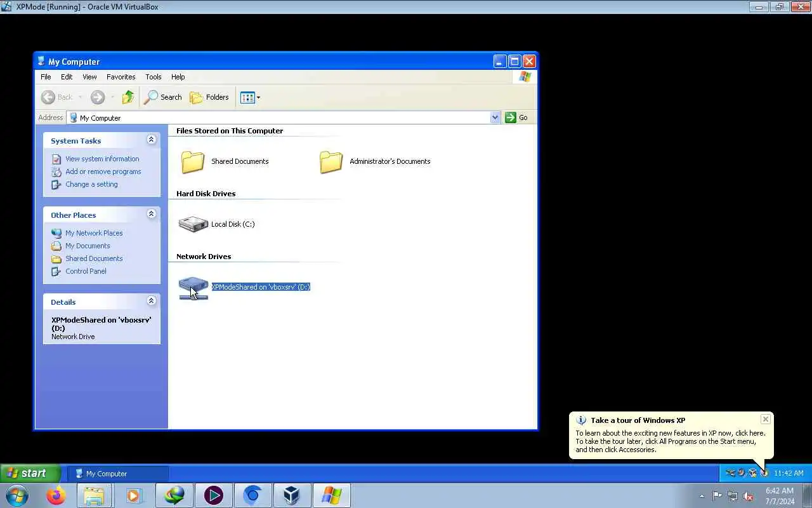This screenshot has width=812, height=508.
Task: Show hidden host tray icons
Action: 702,496
